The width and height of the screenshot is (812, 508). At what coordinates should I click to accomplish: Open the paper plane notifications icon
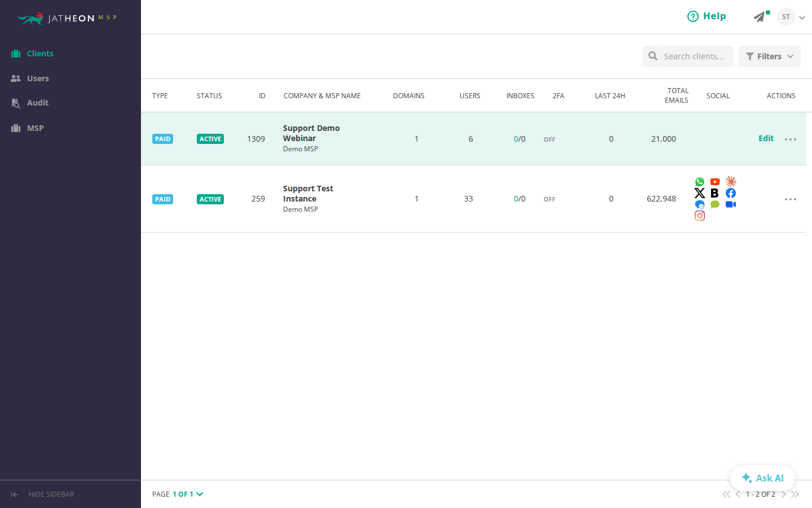tap(760, 17)
